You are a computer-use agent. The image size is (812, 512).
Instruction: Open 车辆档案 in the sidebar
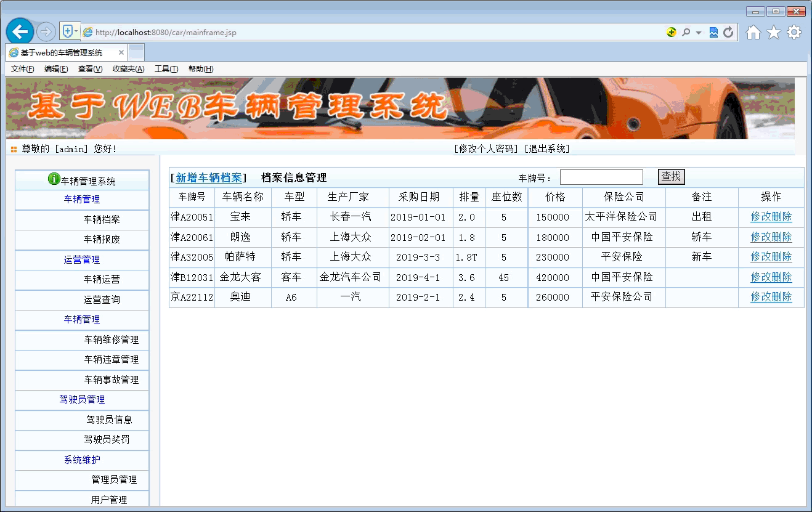coord(102,219)
